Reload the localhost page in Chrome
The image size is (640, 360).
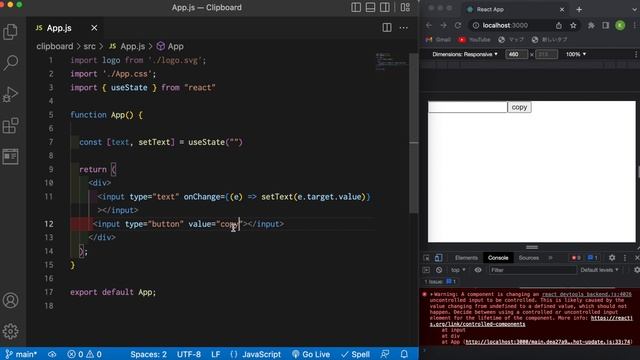(x=458, y=25)
